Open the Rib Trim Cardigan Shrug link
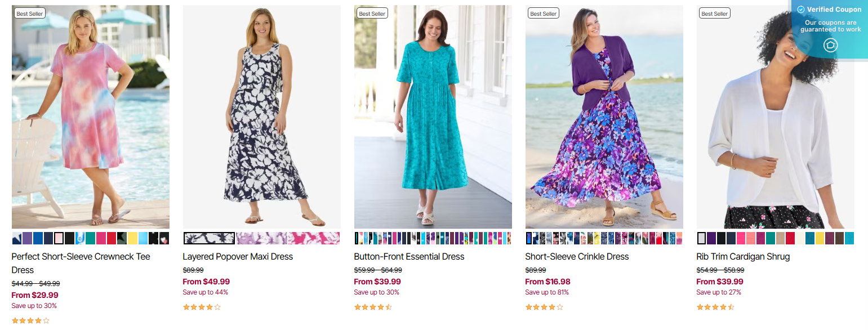 [x=743, y=256]
